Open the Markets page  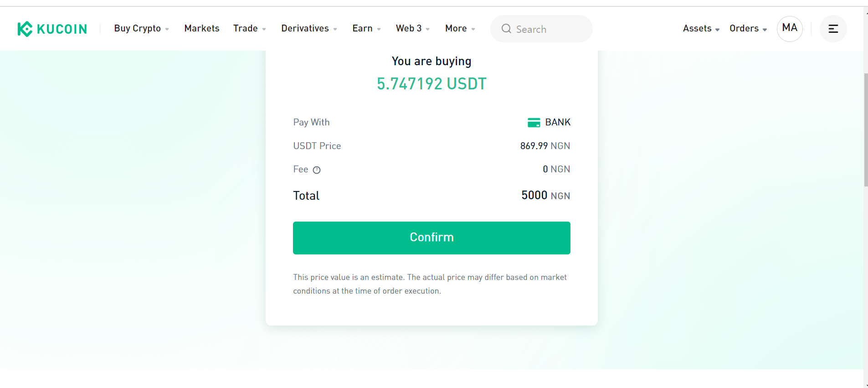pos(202,28)
